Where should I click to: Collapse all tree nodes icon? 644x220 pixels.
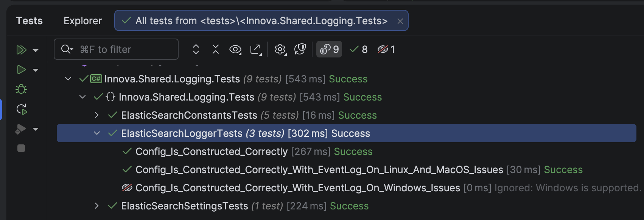(x=216, y=49)
